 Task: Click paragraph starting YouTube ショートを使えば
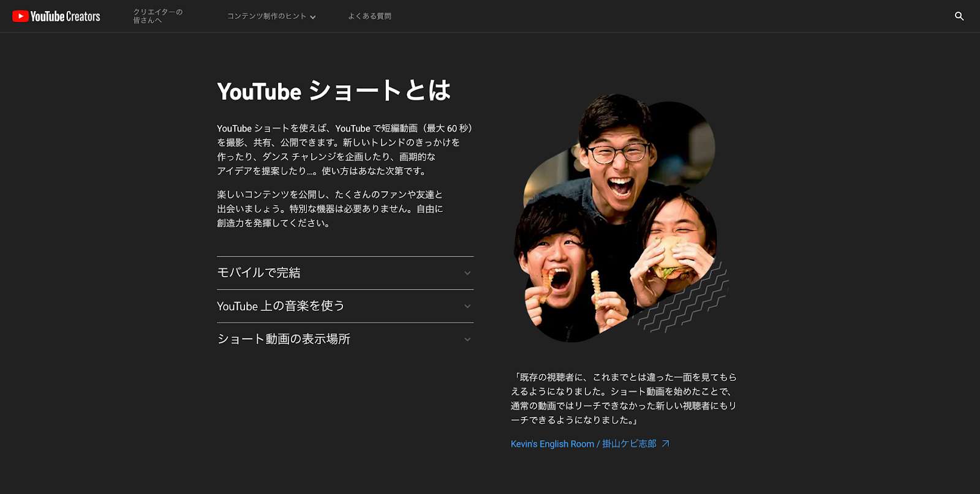(x=345, y=149)
